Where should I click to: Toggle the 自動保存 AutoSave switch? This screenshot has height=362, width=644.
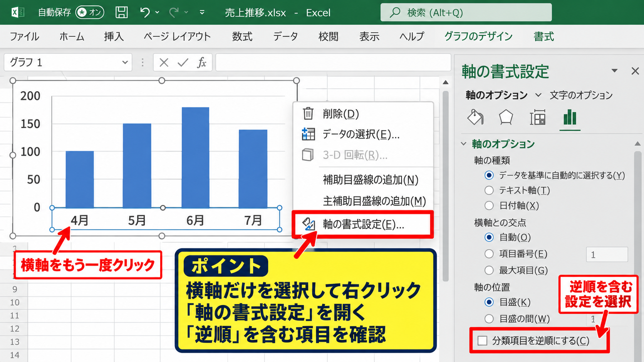(90, 12)
